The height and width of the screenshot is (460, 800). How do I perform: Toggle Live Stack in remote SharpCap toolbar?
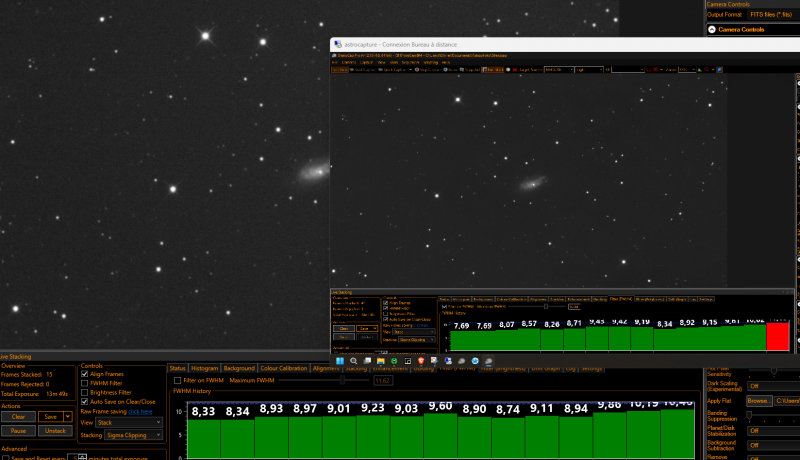point(493,69)
